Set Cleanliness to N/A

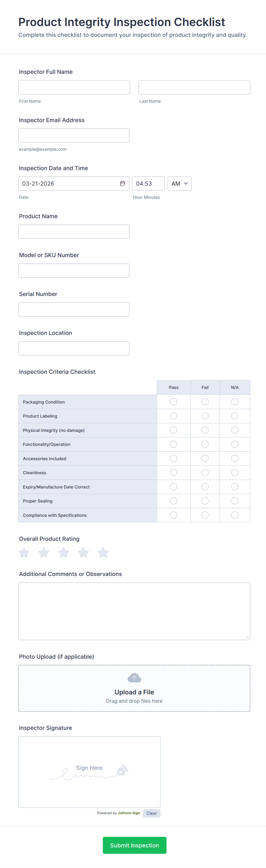[235, 472]
